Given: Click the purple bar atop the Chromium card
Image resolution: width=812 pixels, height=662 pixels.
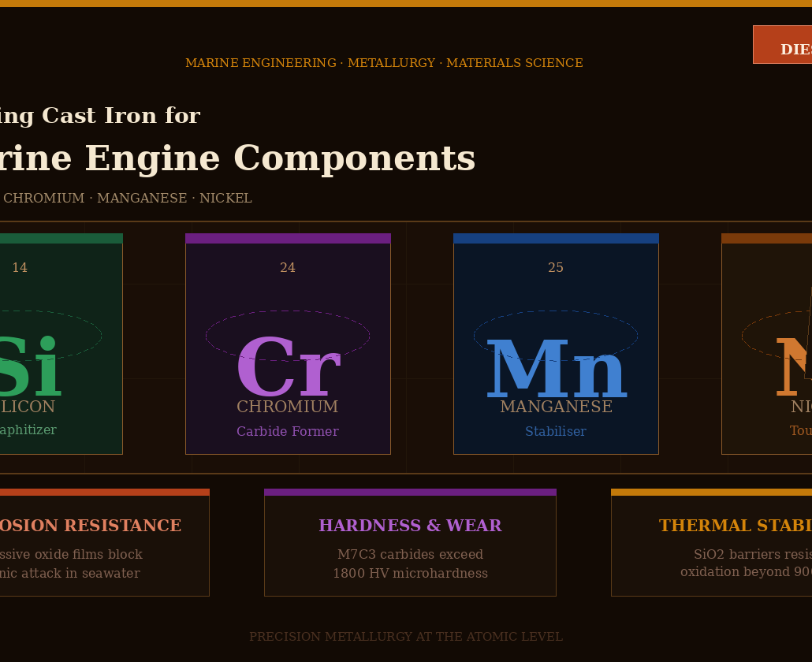Looking at the screenshot, I should pos(288,237).
